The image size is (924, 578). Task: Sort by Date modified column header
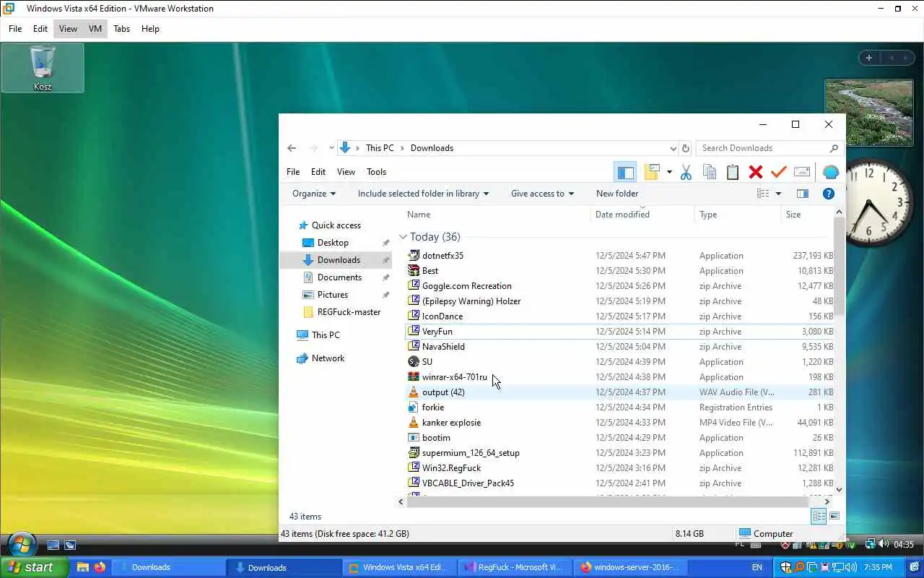[x=622, y=215]
